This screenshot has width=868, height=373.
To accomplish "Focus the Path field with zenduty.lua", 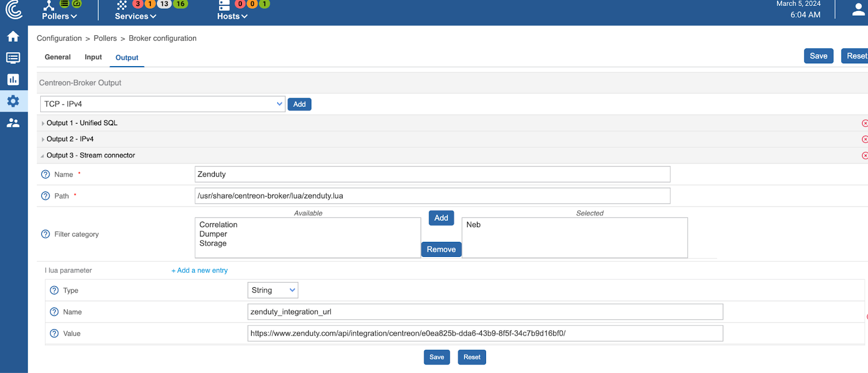I will tap(432, 196).
